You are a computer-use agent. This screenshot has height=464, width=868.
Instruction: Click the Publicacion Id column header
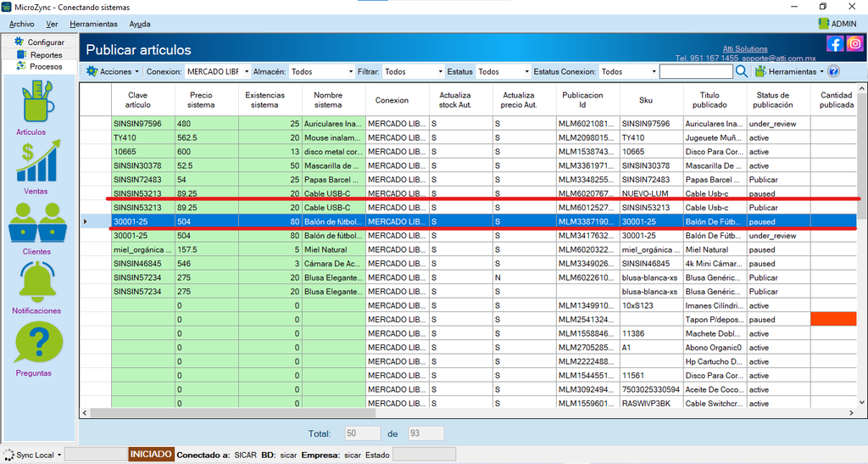point(588,99)
